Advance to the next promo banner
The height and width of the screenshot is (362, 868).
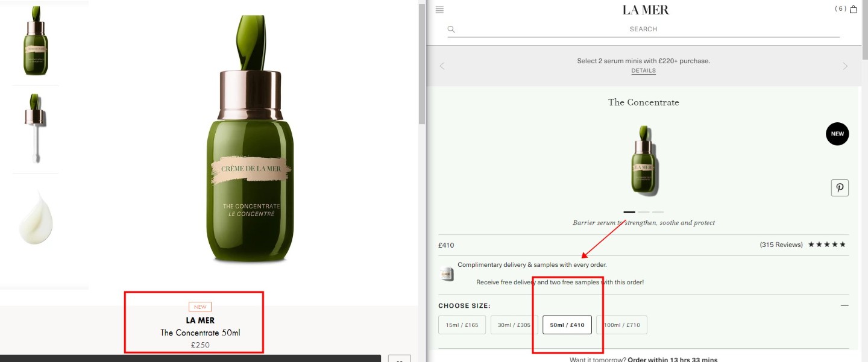845,66
